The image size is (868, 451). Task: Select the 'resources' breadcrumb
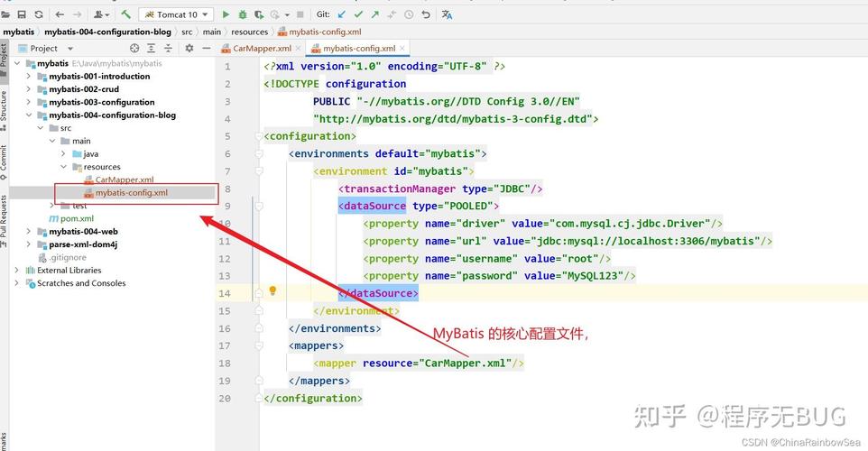[x=249, y=32]
